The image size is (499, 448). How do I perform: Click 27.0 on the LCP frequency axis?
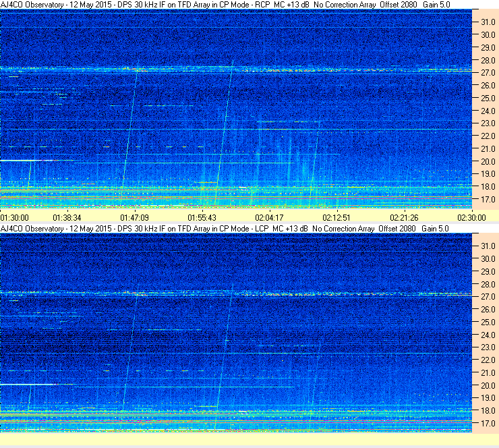coord(488,297)
